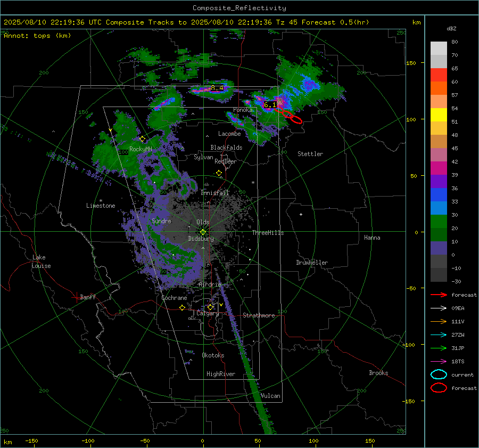Pick the violet purple swatch above 36 dBZ
Screen dimensions: 479x448
(x=439, y=181)
